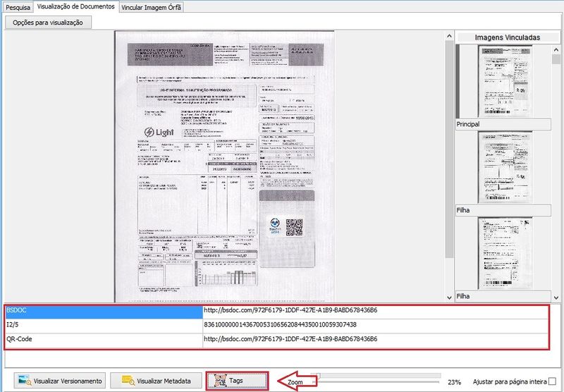Viewport: 564px width, 392px height.
Task: Select the first Filha image thumbnail
Action: (x=505, y=167)
